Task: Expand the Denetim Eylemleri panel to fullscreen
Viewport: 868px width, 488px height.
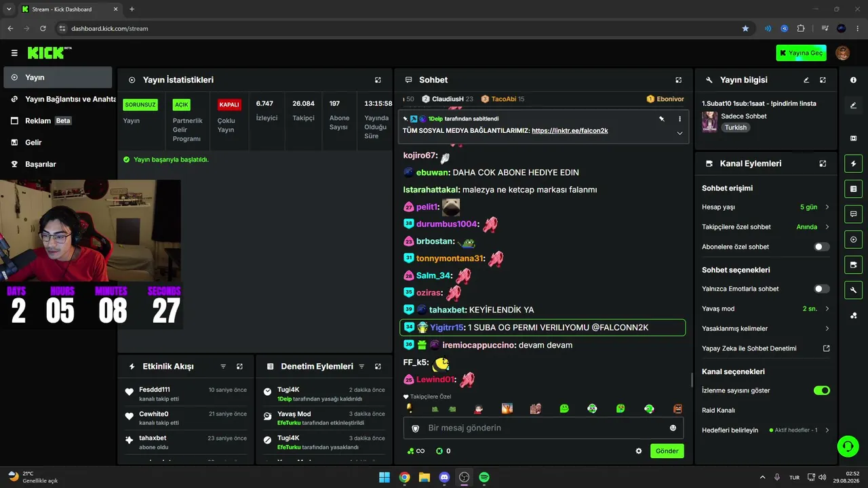Action: [378, 367]
